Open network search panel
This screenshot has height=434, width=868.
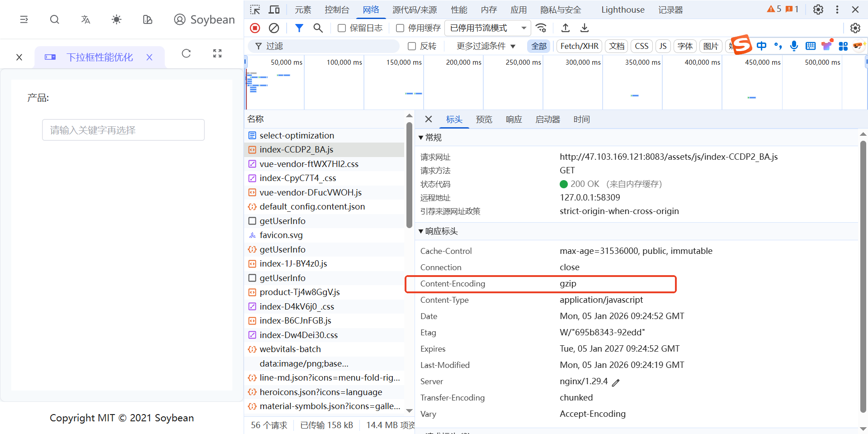pyautogui.click(x=318, y=28)
